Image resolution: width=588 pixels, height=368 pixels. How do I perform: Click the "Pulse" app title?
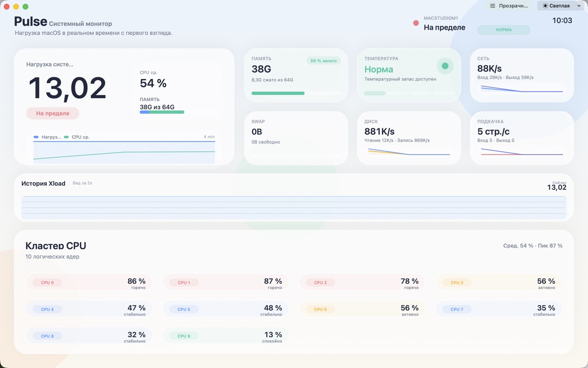click(30, 22)
